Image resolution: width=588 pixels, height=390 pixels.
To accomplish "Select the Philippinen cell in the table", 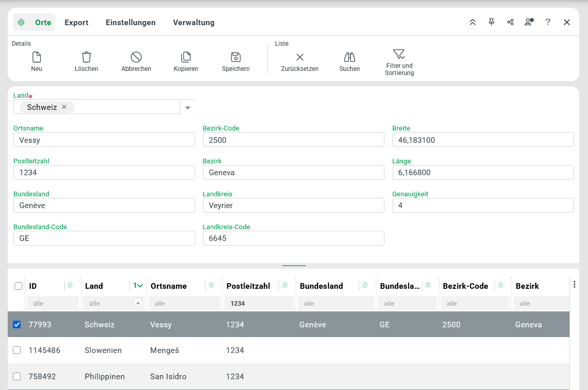I will (x=105, y=377).
